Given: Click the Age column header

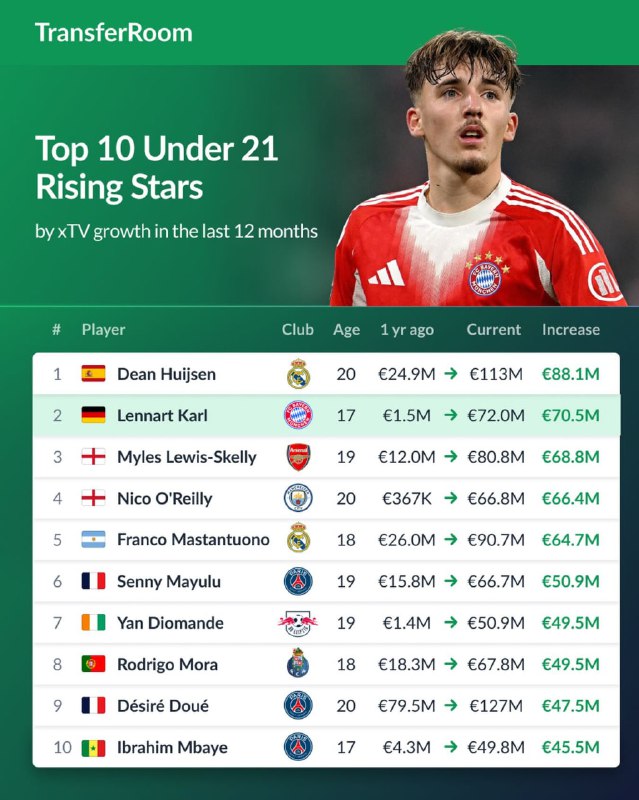Looking at the screenshot, I should click(346, 329).
